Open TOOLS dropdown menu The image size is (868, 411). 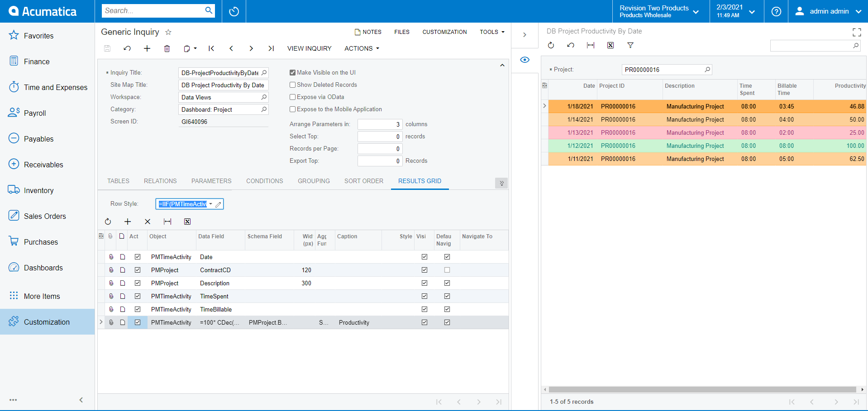[x=492, y=32]
